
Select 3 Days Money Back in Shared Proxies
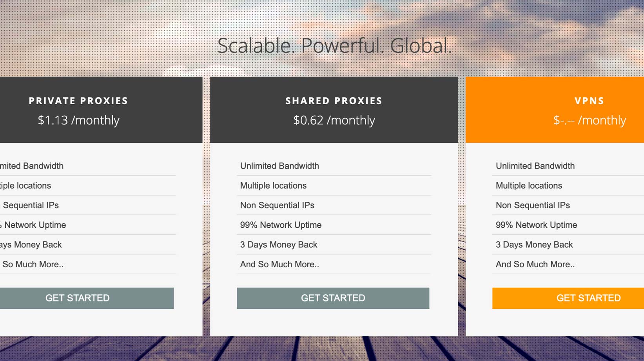click(x=279, y=245)
